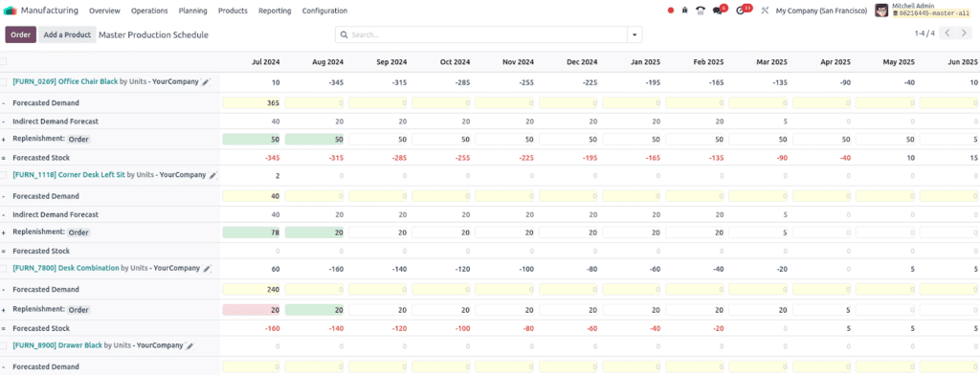Screen dimensions: 980x375
Task: Click the pink Desk Combination replenishment cell
Action: pyautogui.click(x=252, y=310)
